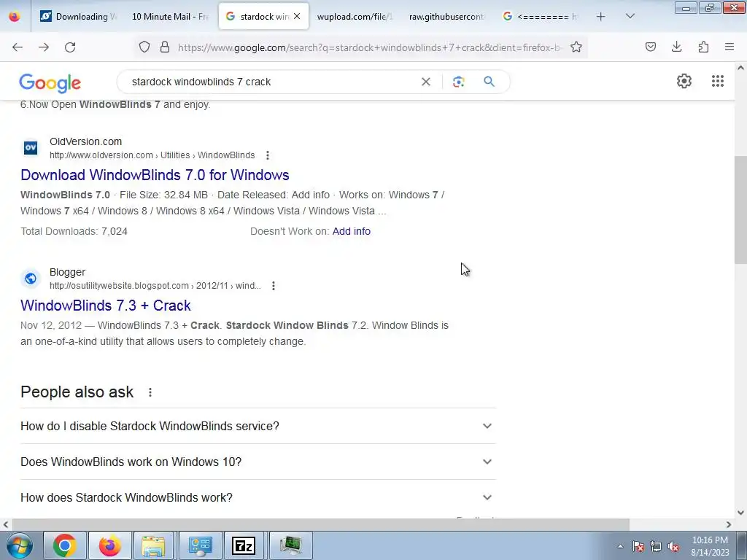Click the Google logo
This screenshot has width=747, height=560.
click(50, 83)
